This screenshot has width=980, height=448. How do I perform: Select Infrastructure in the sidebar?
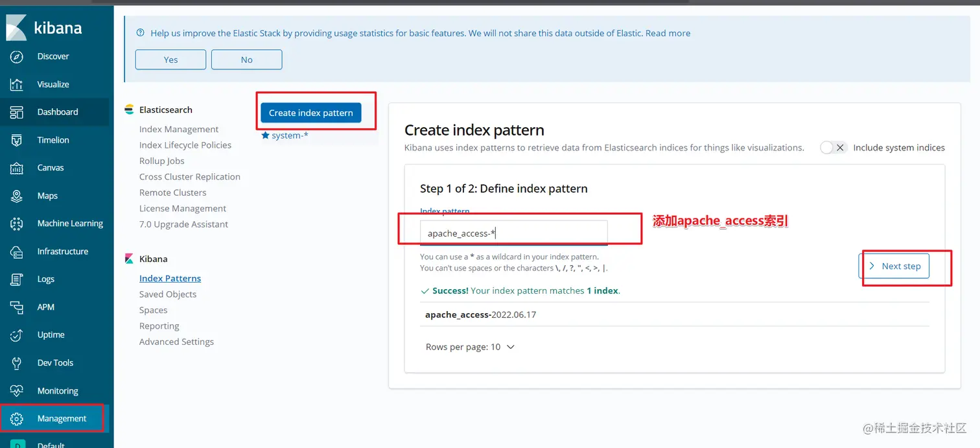[63, 252]
